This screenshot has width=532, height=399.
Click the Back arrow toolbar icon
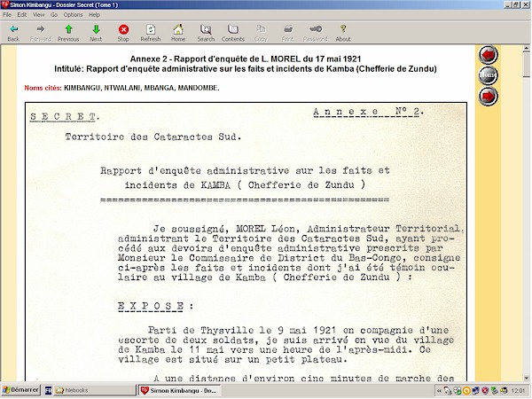(13, 33)
